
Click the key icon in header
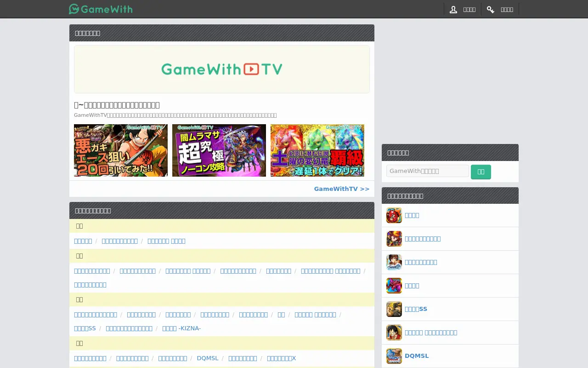491,9
